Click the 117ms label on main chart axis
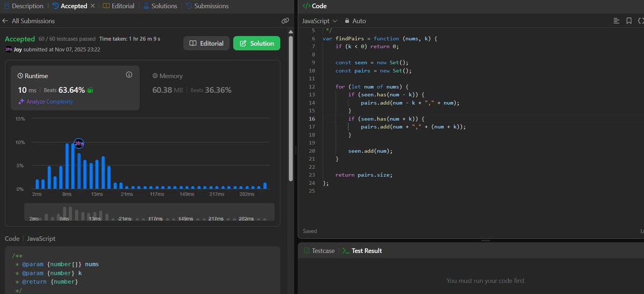Viewport: 644px width, 294px height. pyautogui.click(x=157, y=194)
